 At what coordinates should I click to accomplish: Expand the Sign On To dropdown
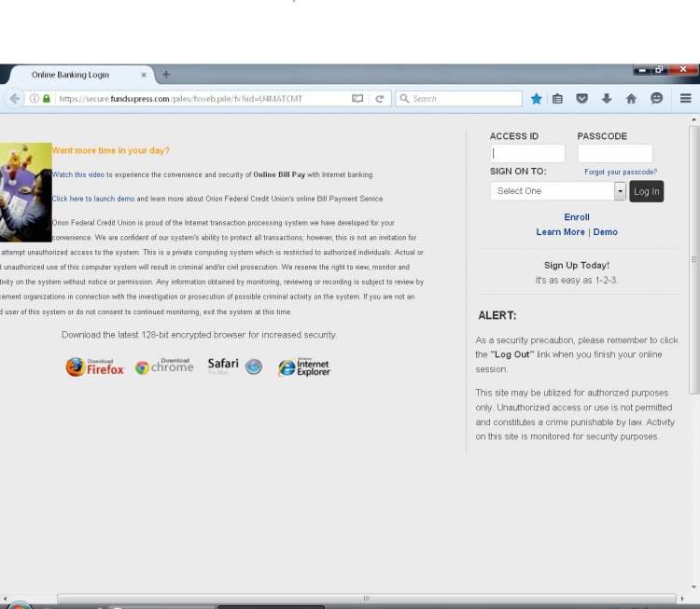tap(557, 191)
